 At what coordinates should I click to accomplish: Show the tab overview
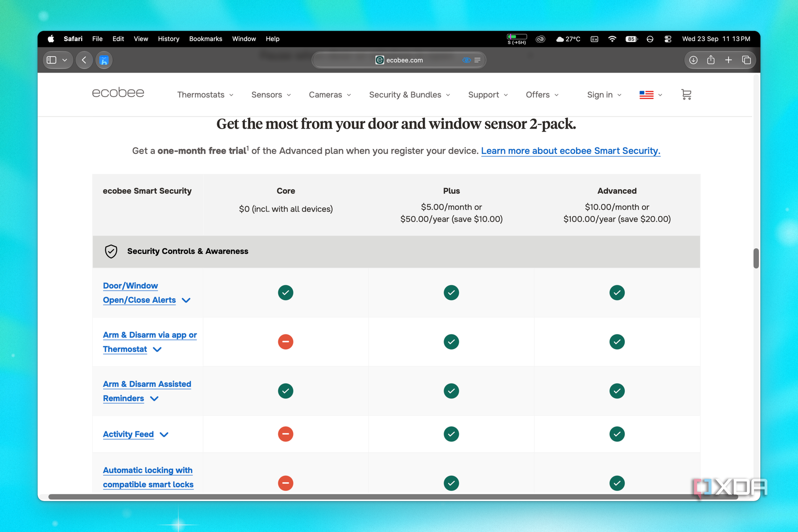click(746, 60)
